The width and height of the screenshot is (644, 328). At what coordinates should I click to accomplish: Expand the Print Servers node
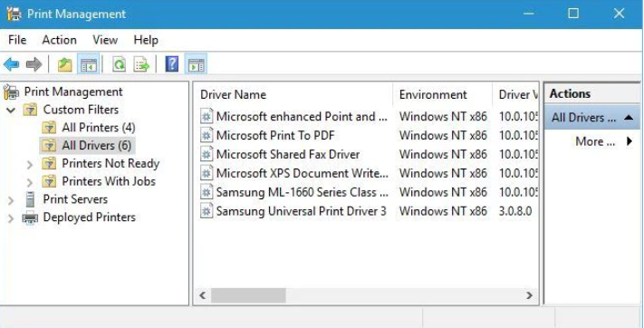point(11,200)
